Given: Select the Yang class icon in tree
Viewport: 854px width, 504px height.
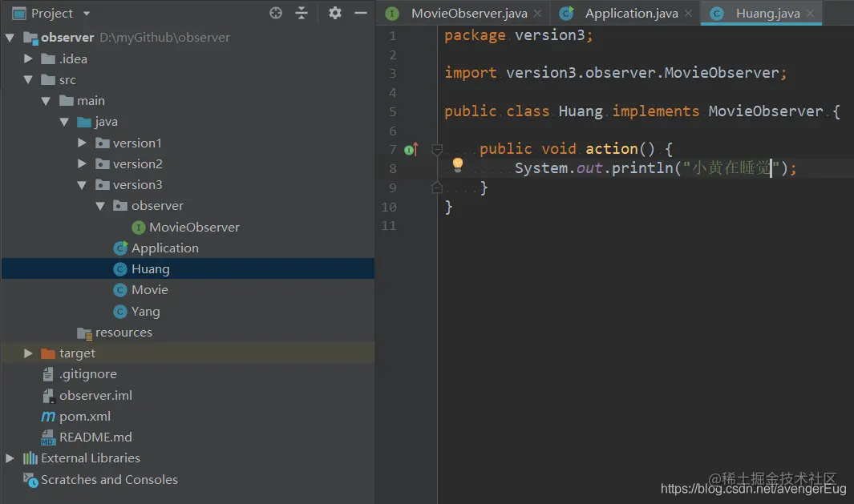Looking at the screenshot, I should click(x=119, y=312).
